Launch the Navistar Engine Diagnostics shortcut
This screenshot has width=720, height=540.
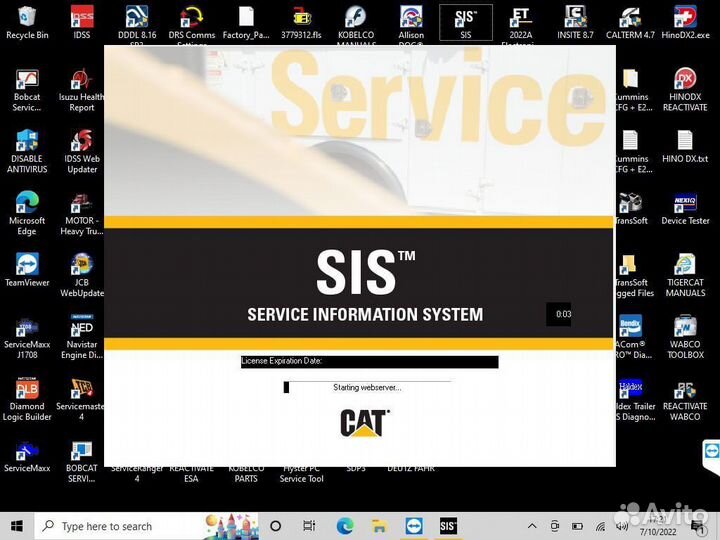pyautogui.click(x=82, y=337)
